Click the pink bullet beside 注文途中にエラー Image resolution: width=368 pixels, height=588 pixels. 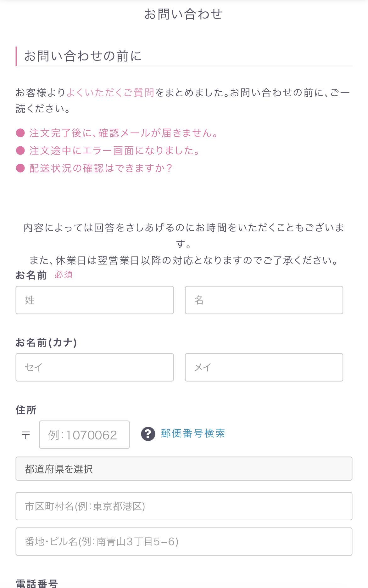point(20,150)
